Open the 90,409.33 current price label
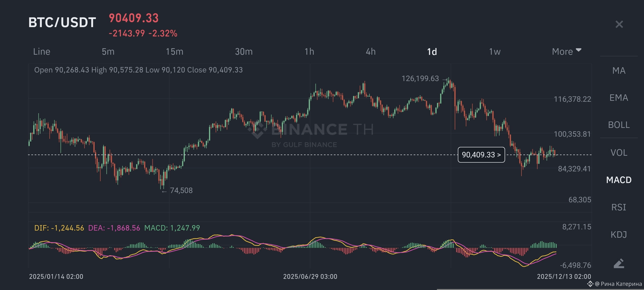Viewport: 644px width, 290px height. (x=481, y=155)
